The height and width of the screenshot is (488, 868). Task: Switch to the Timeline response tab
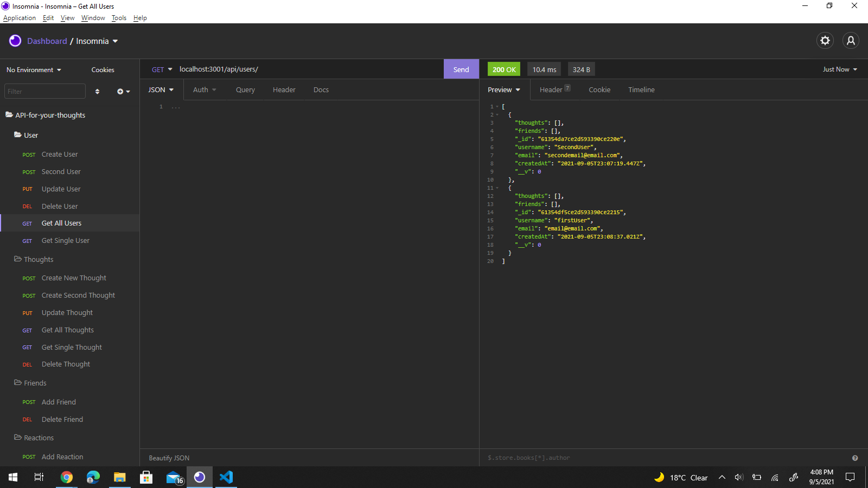[641, 89]
